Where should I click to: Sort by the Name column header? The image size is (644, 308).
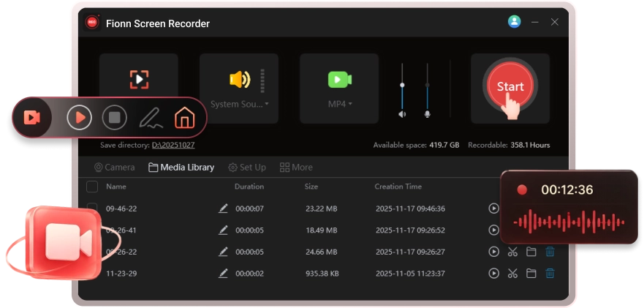[116, 187]
